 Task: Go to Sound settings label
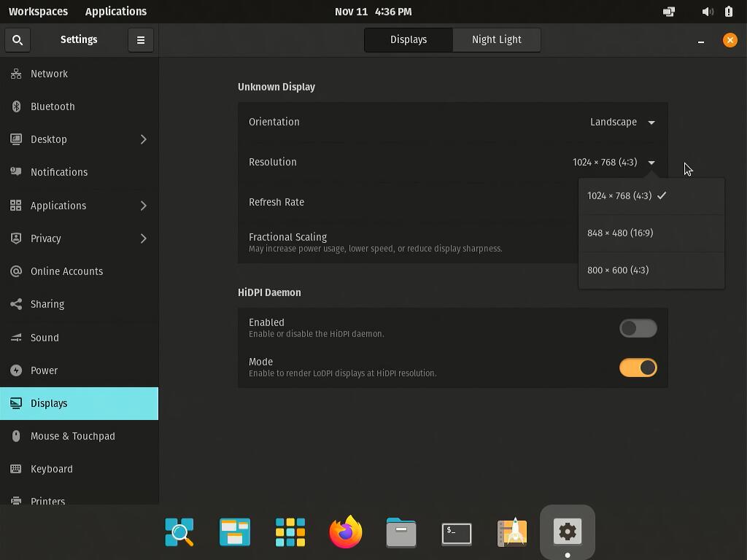44,338
